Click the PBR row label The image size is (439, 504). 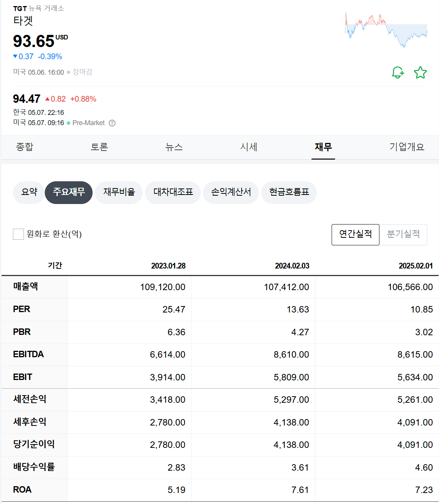tap(22, 332)
